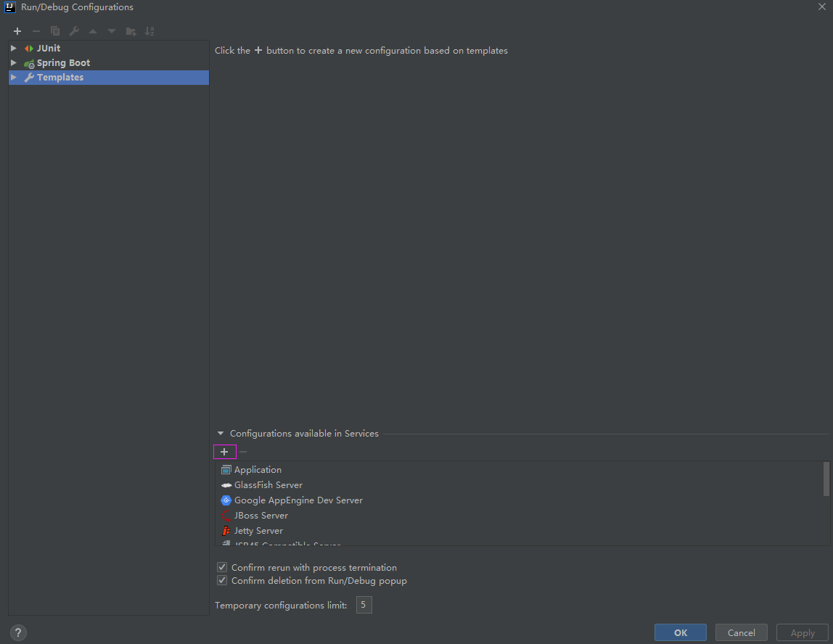The height and width of the screenshot is (644, 833).
Task: Remove selected configuration using the minus icon
Action: pyautogui.click(x=36, y=31)
